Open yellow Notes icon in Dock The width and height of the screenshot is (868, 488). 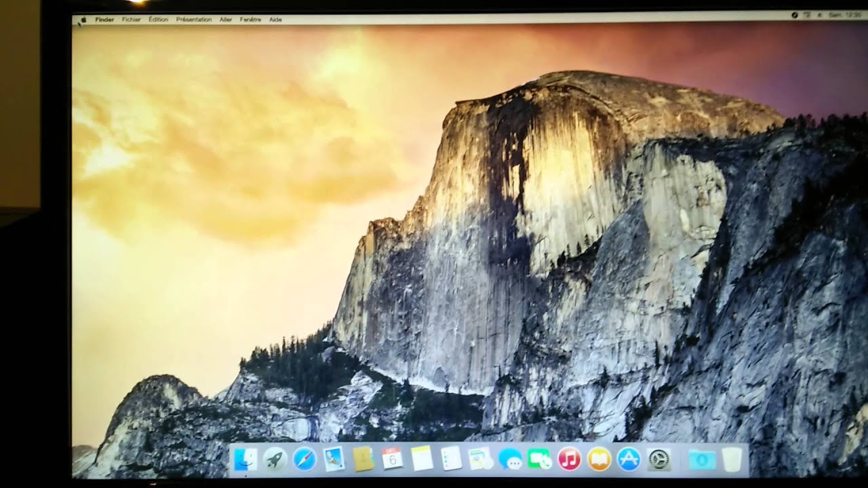point(422,459)
